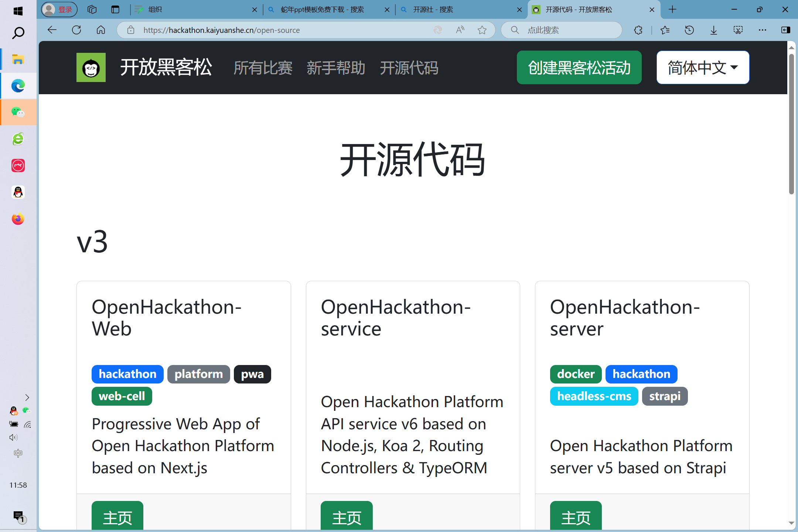Open favorites list icon
This screenshot has width=798, height=532.
(x=665, y=30)
